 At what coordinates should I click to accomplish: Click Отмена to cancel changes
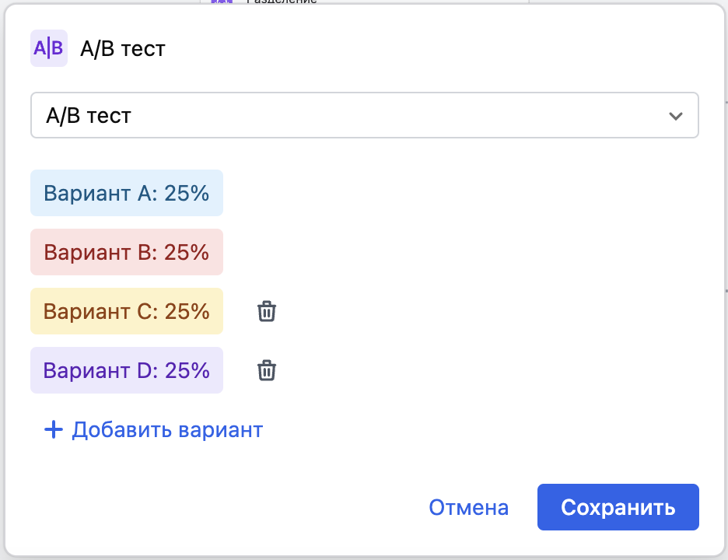[467, 506]
